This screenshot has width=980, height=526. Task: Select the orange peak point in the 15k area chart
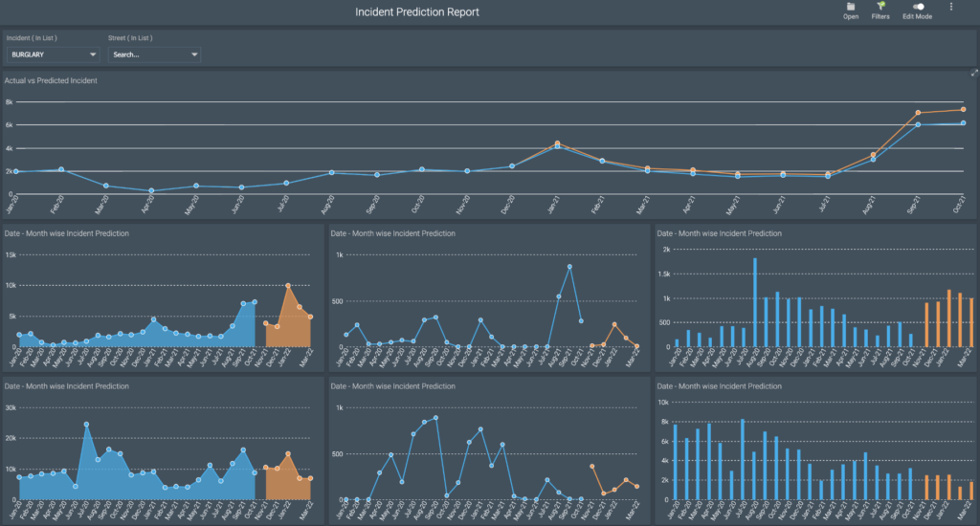(288, 286)
